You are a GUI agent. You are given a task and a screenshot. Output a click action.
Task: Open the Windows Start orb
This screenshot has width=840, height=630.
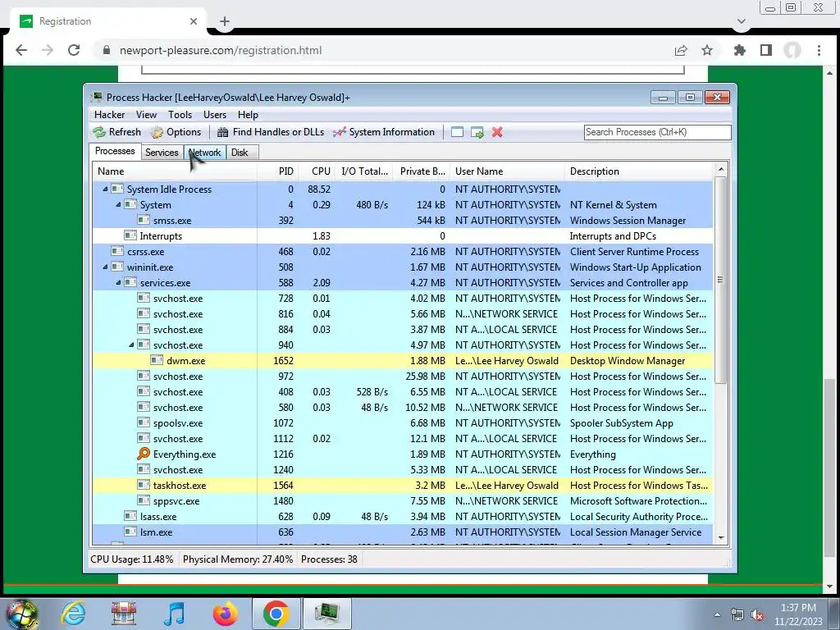(22, 614)
